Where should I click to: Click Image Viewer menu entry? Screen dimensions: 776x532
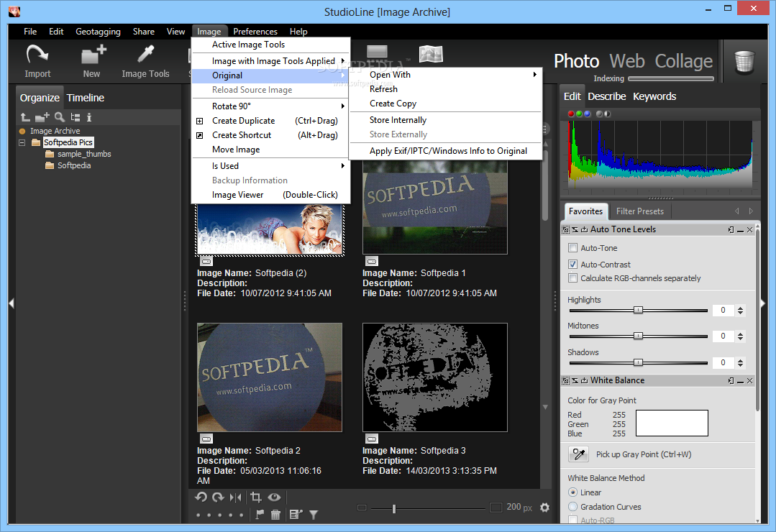click(x=270, y=195)
